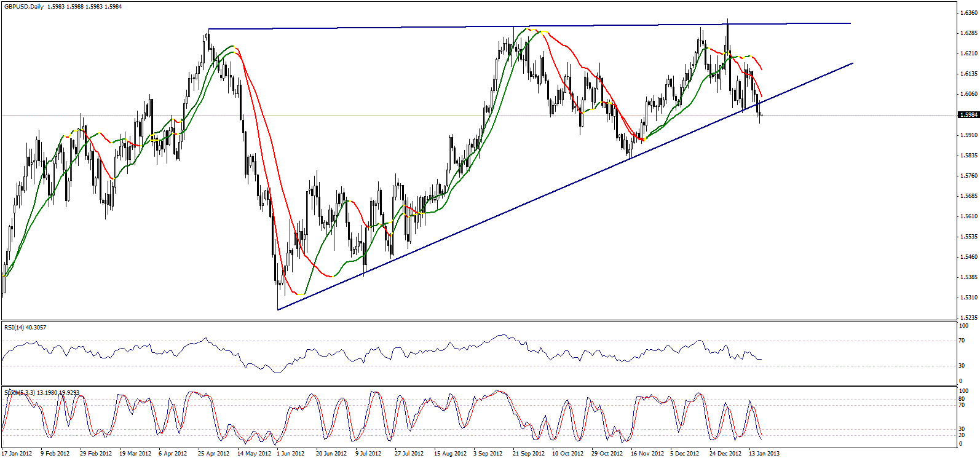980x458 pixels.
Task: Click the 1 Jun 2012 date label
Action: [x=291, y=454]
